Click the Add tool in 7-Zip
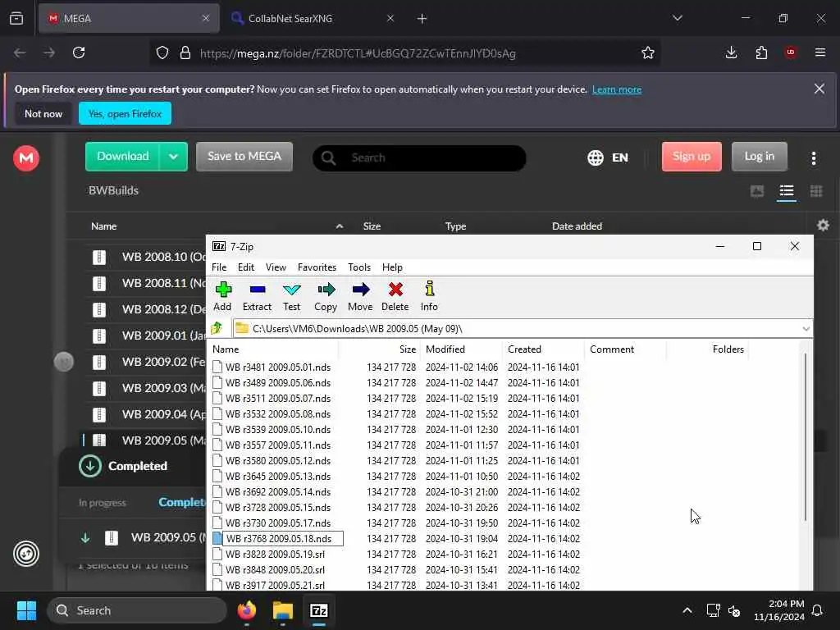Image resolution: width=840 pixels, height=630 pixels. pyautogui.click(x=222, y=296)
